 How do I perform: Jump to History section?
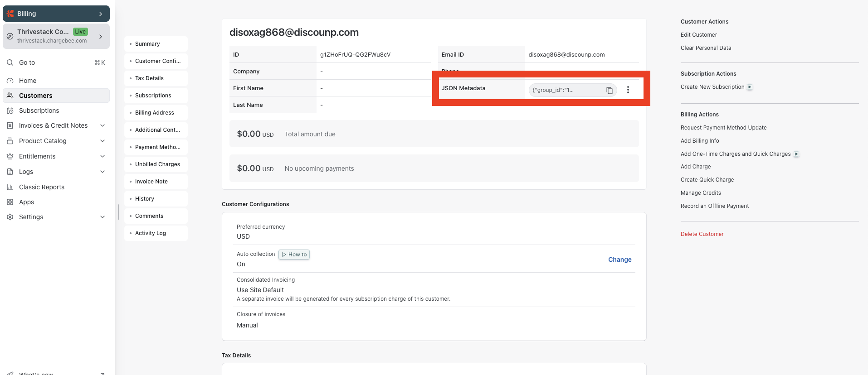pyautogui.click(x=156, y=199)
